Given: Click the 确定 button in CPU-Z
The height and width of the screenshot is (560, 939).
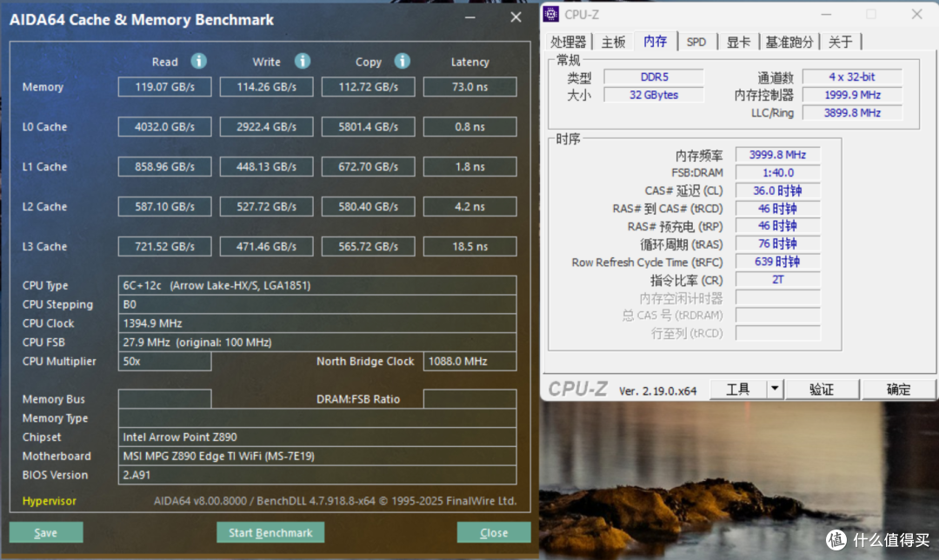Looking at the screenshot, I should tap(898, 390).
